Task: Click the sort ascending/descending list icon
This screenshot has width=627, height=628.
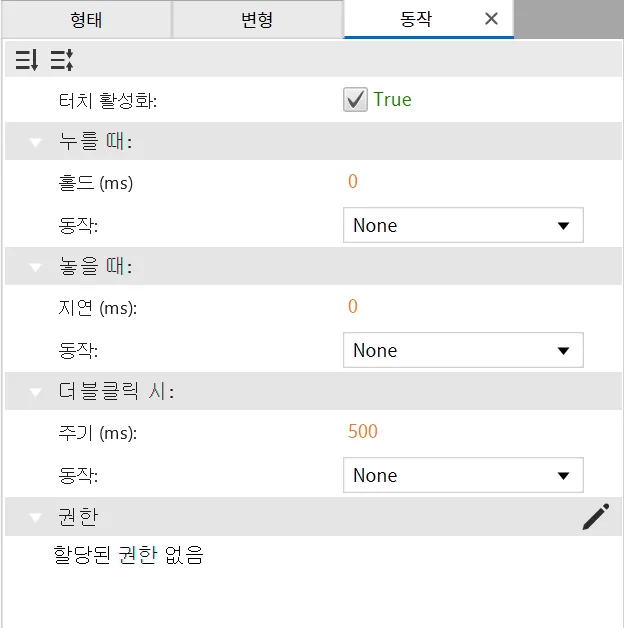Action: (62, 60)
